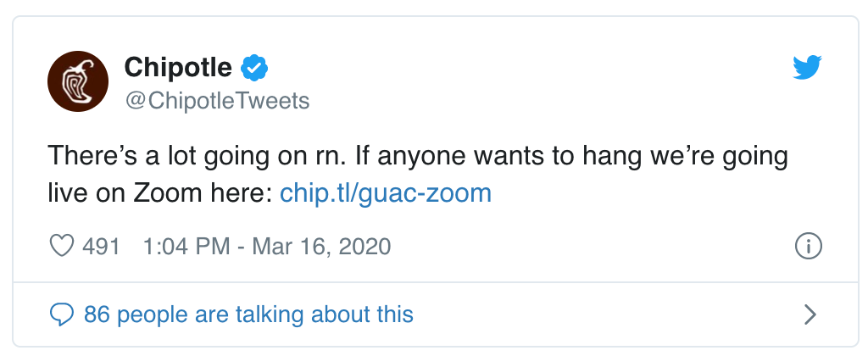This screenshot has width=868, height=356.
Task: Expand conversation with the right chevron arrow
Action: pyautogui.click(x=810, y=314)
